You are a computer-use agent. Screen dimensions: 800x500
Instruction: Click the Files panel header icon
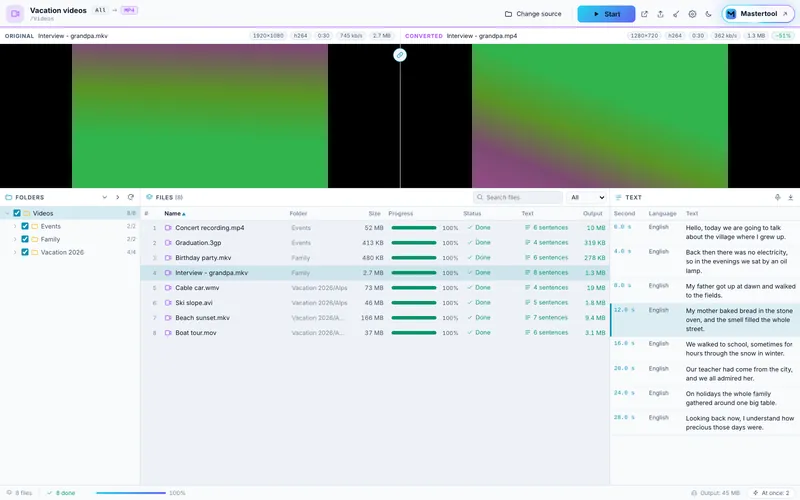149,197
